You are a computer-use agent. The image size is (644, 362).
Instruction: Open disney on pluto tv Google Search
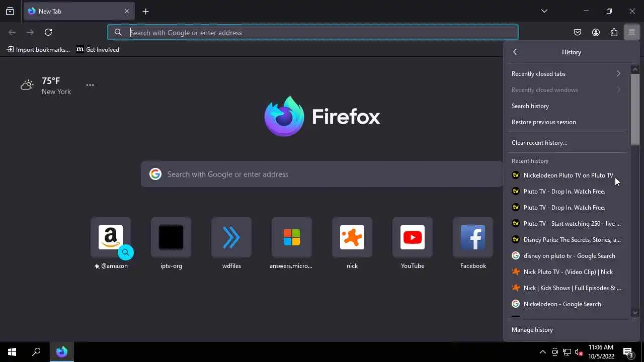(567, 255)
